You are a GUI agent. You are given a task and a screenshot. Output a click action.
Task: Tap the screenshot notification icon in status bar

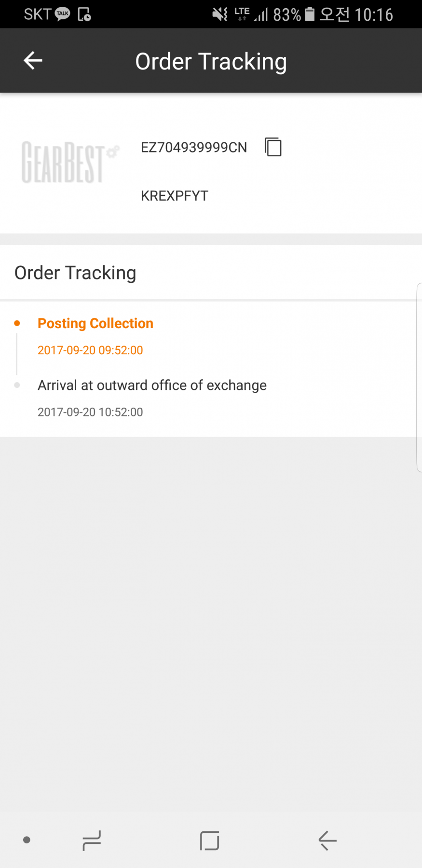tap(84, 14)
